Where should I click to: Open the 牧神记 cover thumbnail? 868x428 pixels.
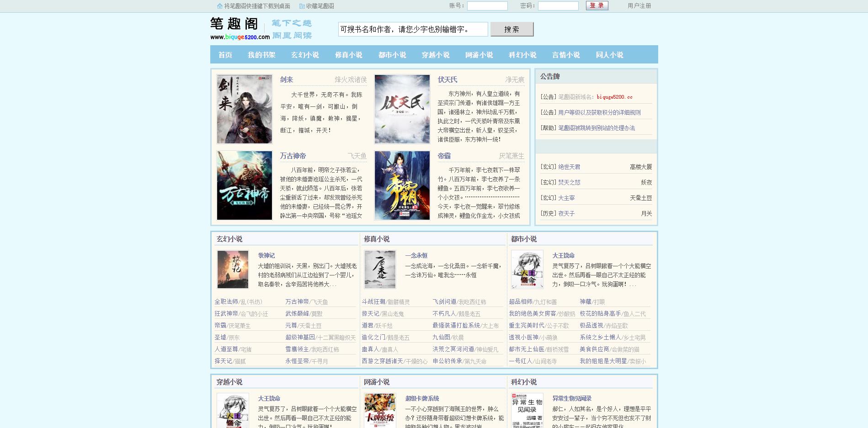coord(233,269)
